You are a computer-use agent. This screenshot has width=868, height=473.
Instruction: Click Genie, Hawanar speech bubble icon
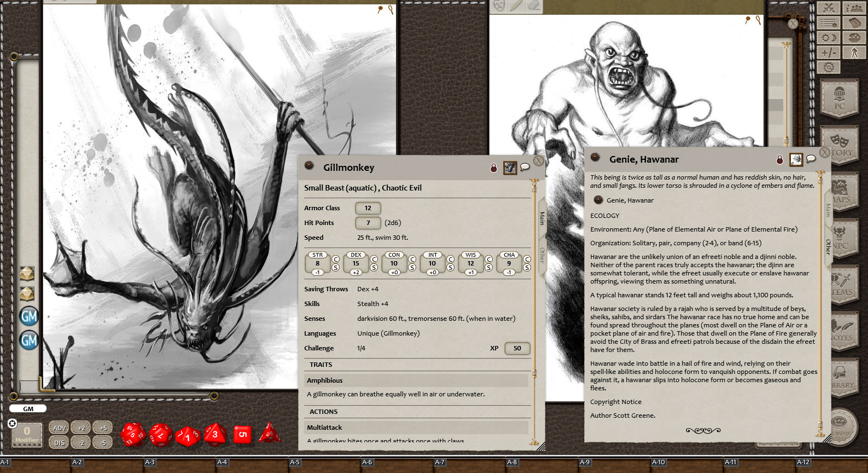pos(811,159)
